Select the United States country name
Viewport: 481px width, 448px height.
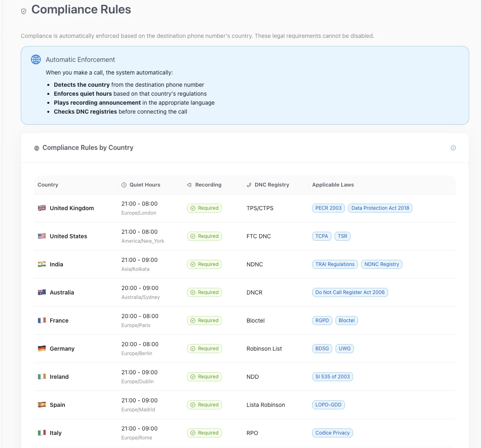68,236
